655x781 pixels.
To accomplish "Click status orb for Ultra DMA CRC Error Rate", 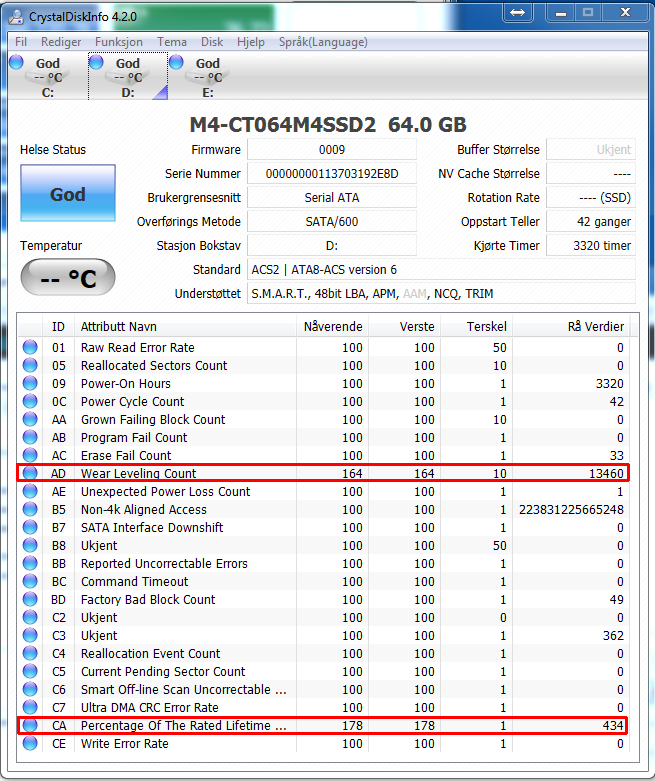I will point(30,707).
